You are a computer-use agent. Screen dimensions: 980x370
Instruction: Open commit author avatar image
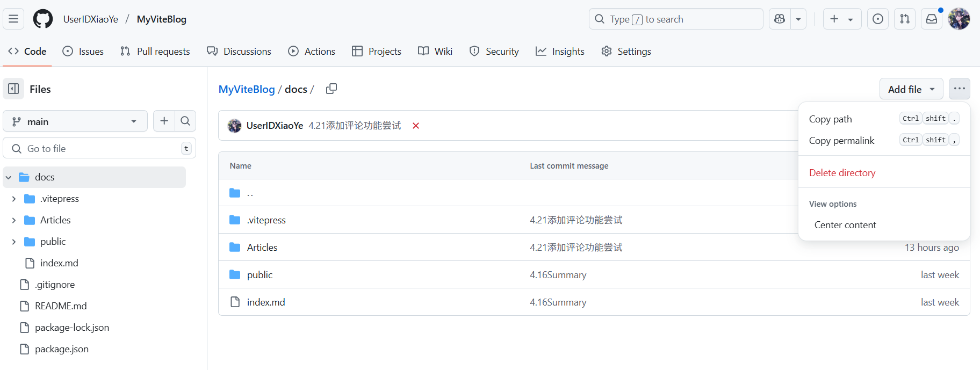click(x=234, y=126)
